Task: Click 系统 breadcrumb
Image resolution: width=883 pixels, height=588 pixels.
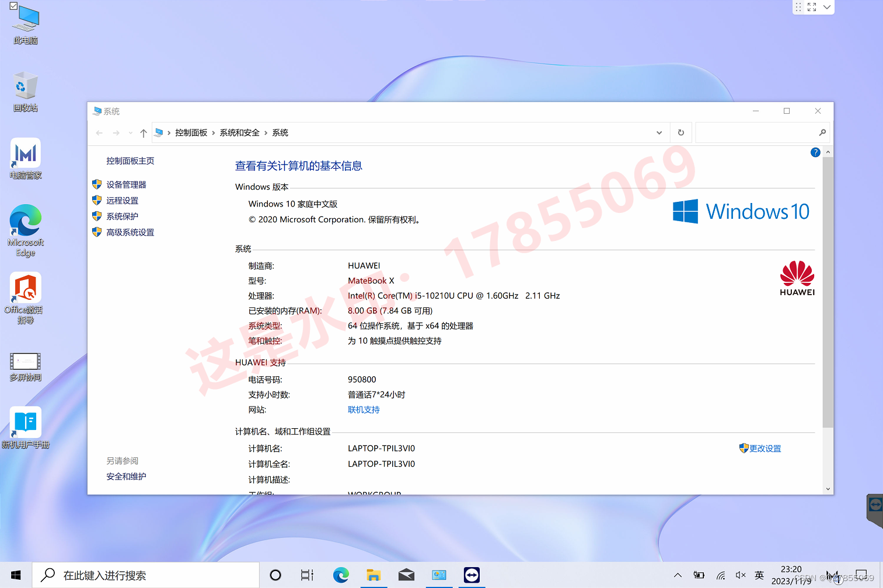Action: pos(280,133)
